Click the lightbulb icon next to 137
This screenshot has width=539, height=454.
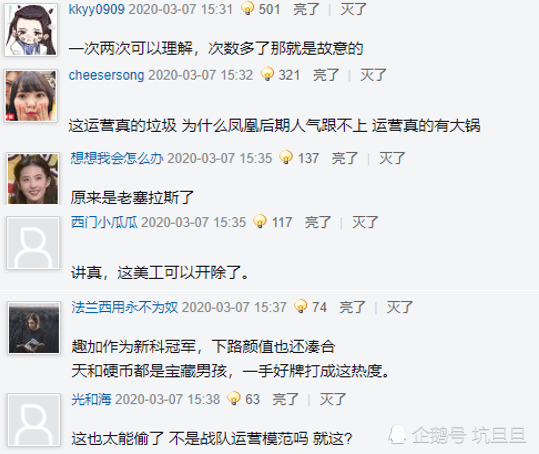[x=286, y=157]
